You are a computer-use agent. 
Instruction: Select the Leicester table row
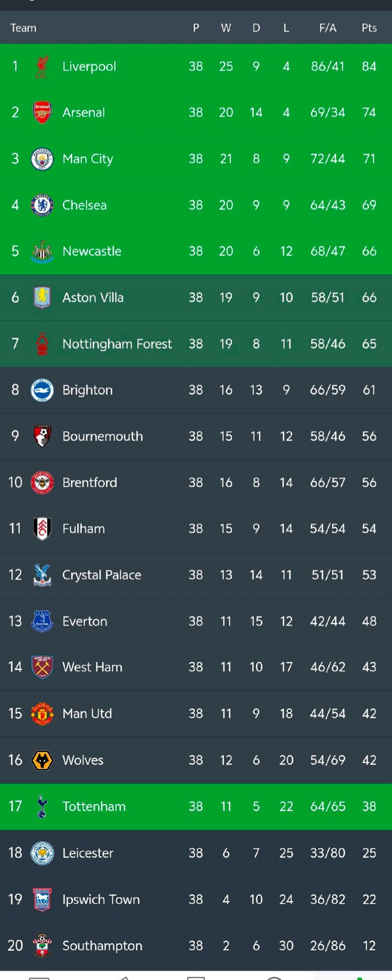196,853
